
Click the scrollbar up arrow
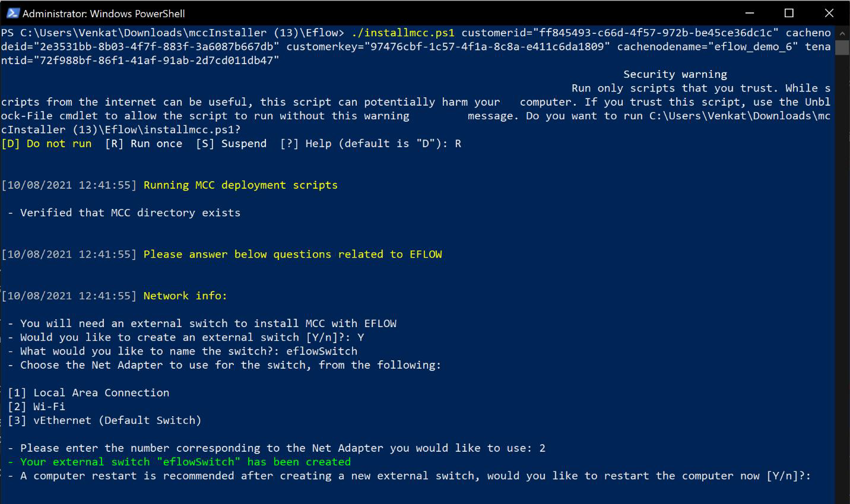click(842, 32)
